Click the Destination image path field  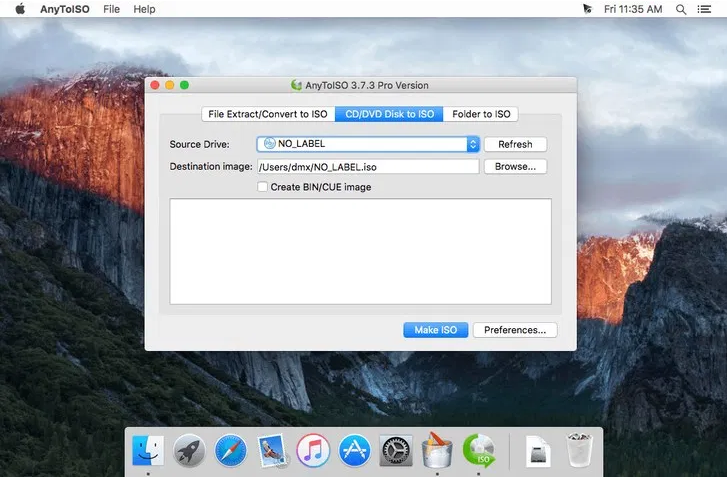367,167
